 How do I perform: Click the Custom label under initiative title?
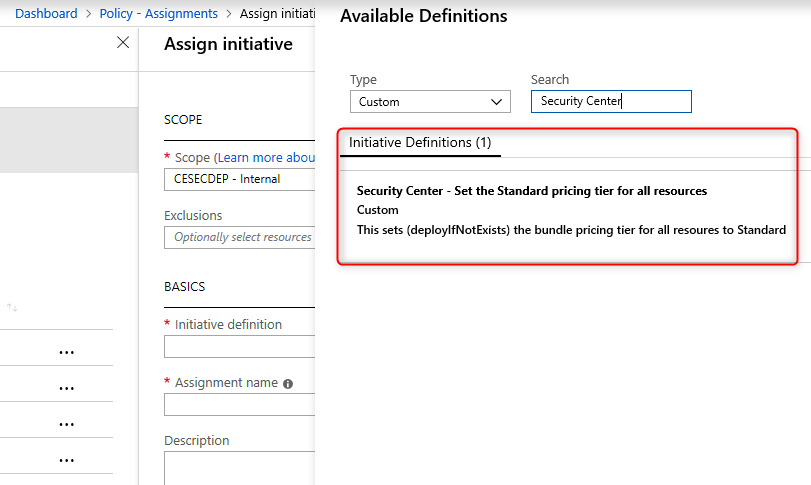pyautogui.click(x=378, y=210)
